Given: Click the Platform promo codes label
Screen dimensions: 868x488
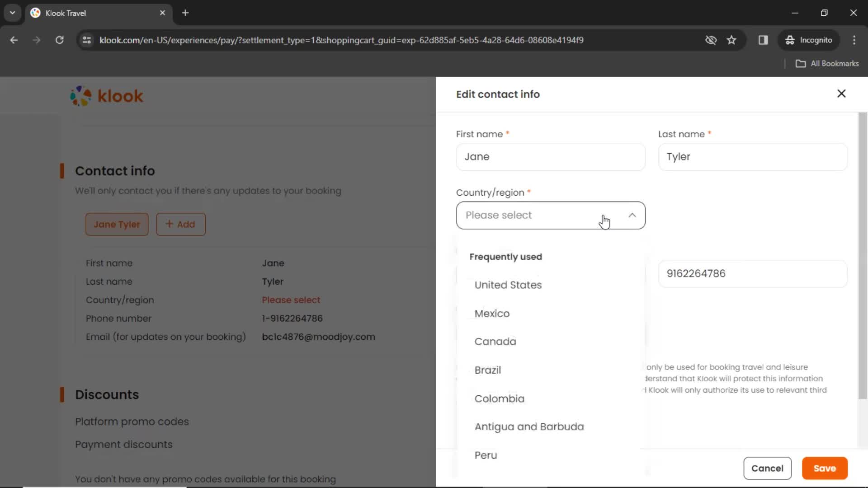Looking at the screenshot, I should coord(132,422).
